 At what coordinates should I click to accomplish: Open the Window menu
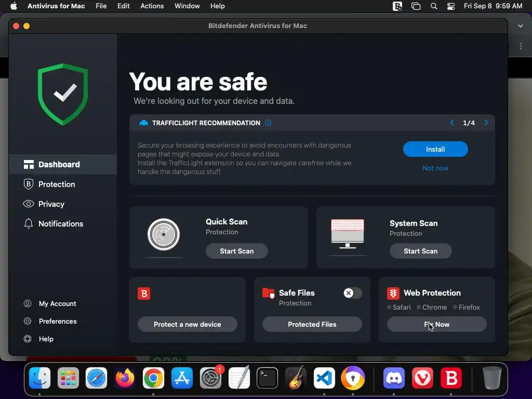point(187,6)
